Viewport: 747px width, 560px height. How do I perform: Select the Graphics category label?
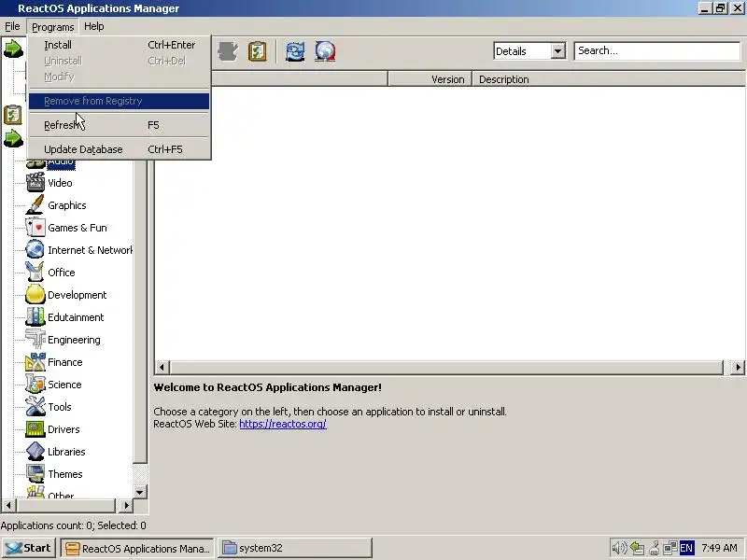(67, 205)
